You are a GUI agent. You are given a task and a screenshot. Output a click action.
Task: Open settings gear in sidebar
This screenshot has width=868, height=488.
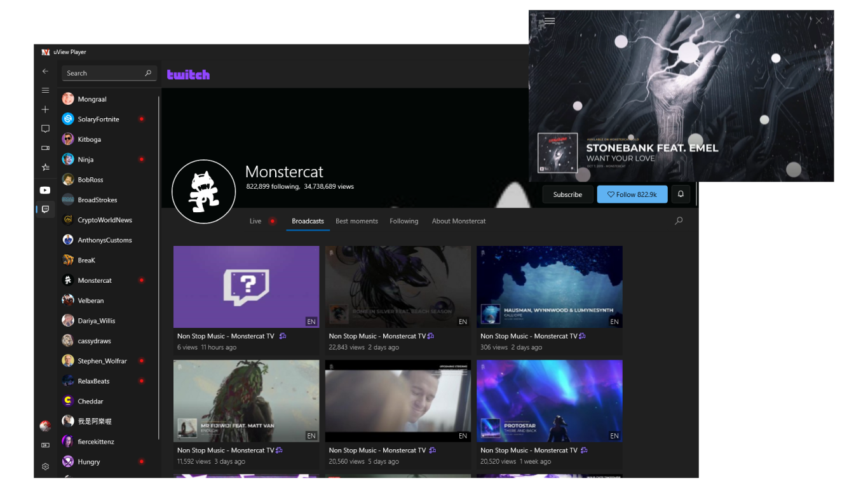click(x=45, y=466)
